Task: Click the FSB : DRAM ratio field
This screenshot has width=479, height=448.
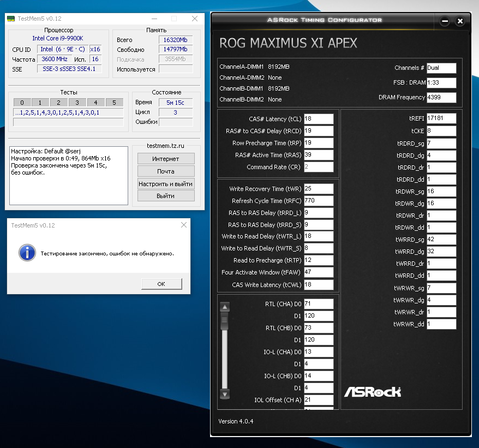Action: point(441,82)
